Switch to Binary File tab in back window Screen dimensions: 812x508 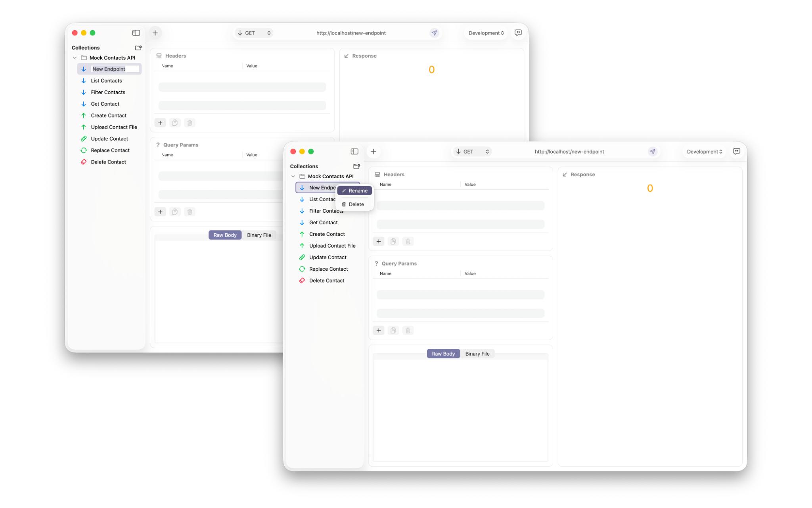click(259, 235)
